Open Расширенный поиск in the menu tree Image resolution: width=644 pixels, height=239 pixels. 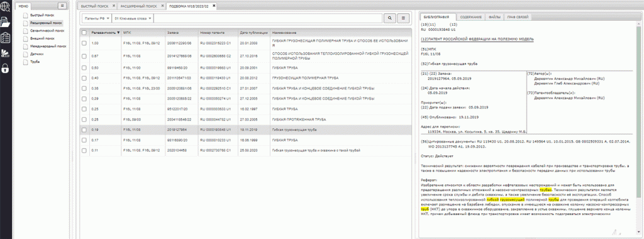click(x=46, y=23)
